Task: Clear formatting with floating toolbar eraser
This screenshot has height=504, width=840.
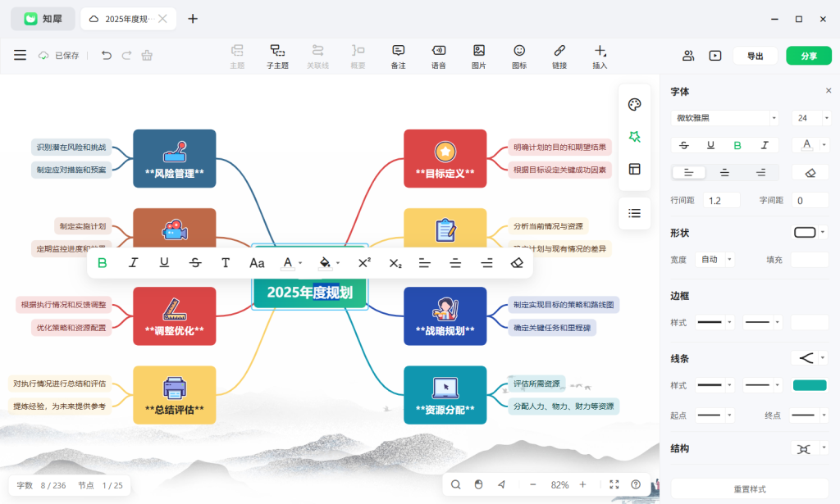Action: coord(517,263)
